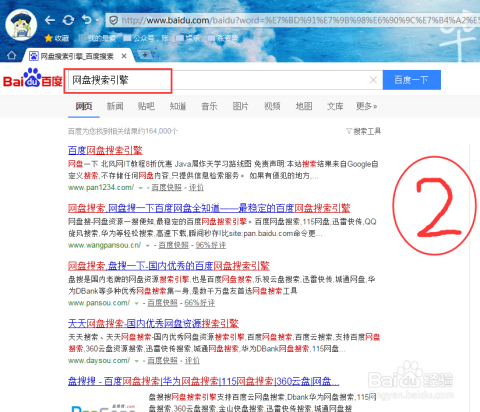Click the undo/restore arrow icon
Viewport: 480px width, 412px height.
click(x=86, y=20)
